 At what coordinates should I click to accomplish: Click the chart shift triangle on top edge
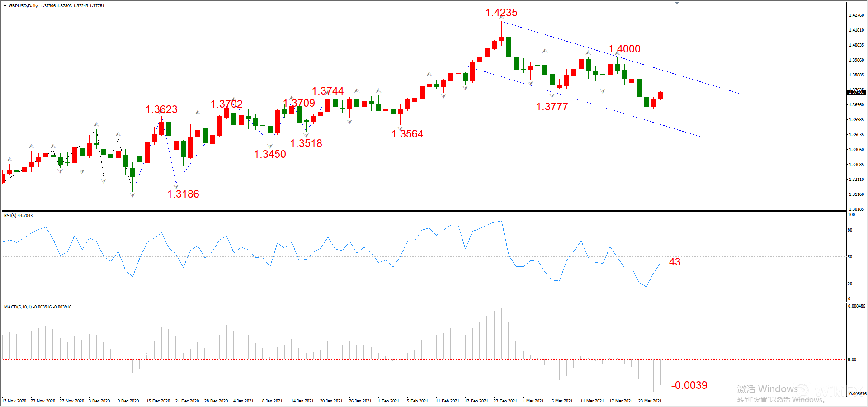tap(677, 3)
